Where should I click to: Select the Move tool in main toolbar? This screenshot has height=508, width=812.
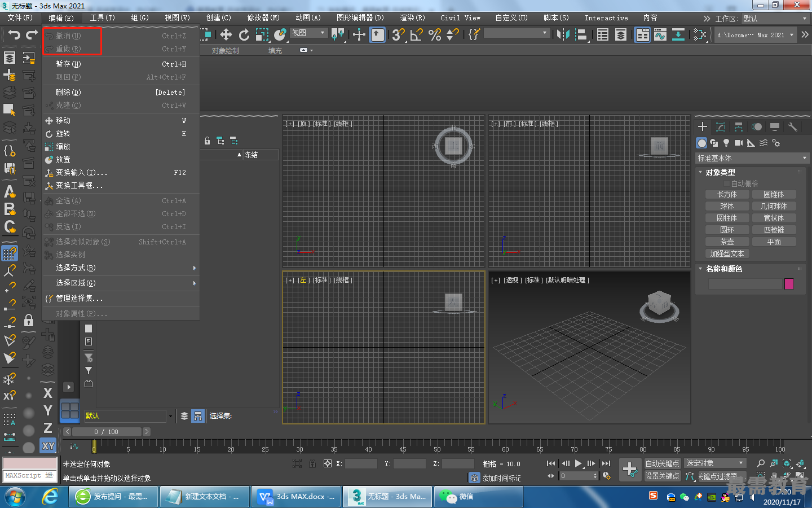pyautogui.click(x=226, y=35)
